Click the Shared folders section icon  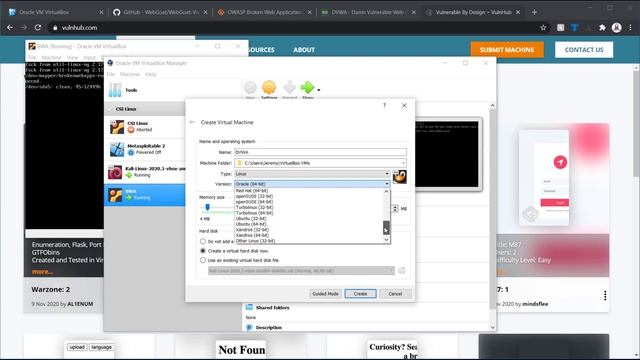249,307
